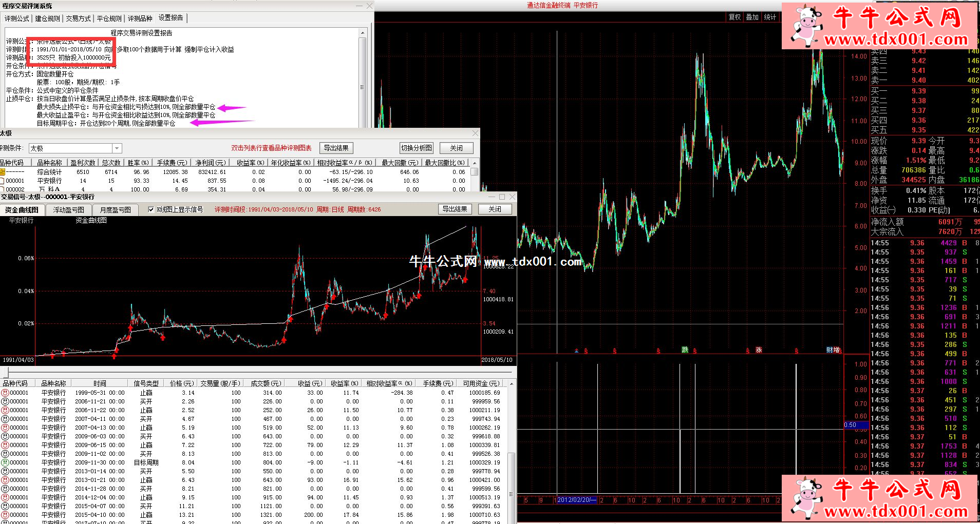Toggle K线图上显示信号 checkbox
The width and height of the screenshot is (980, 524).
151,209
